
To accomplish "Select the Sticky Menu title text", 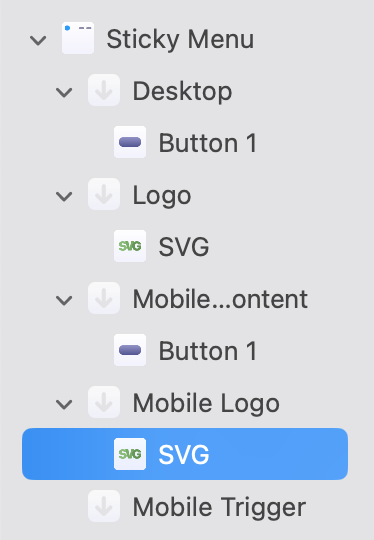I will coord(180,40).
